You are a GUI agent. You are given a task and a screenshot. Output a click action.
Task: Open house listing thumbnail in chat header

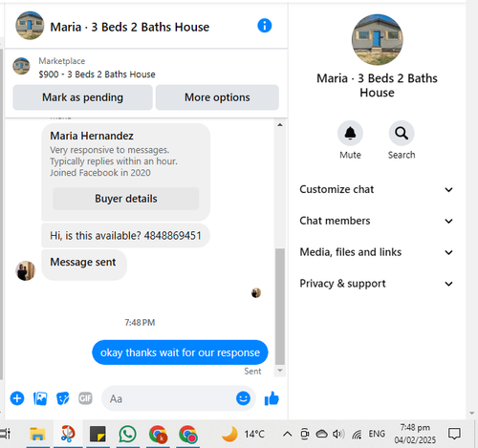point(30,26)
